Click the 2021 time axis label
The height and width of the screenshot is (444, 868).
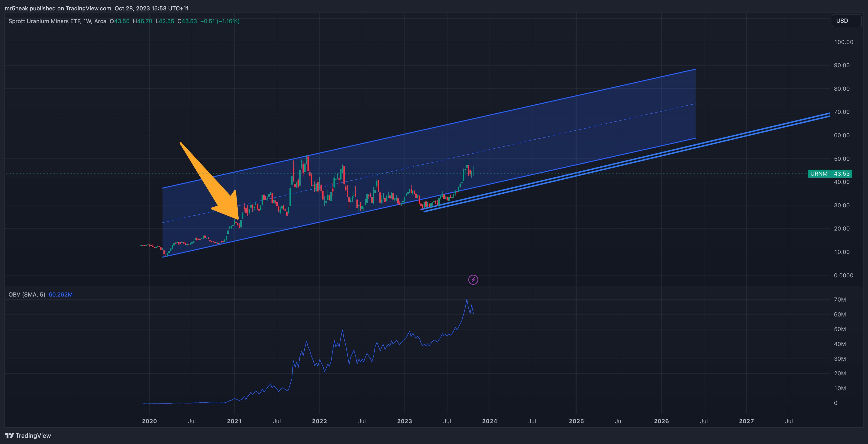tap(234, 421)
